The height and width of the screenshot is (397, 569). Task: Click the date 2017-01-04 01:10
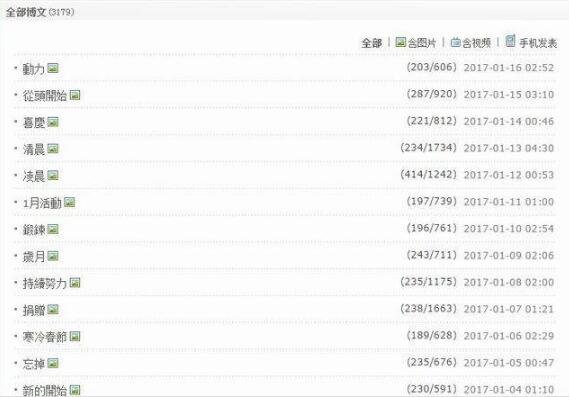(x=509, y=390)
